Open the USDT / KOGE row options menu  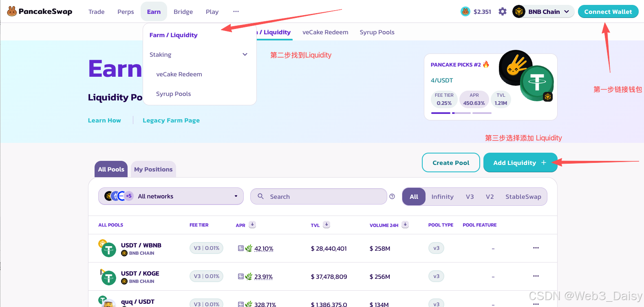click(x=536, y=276)
